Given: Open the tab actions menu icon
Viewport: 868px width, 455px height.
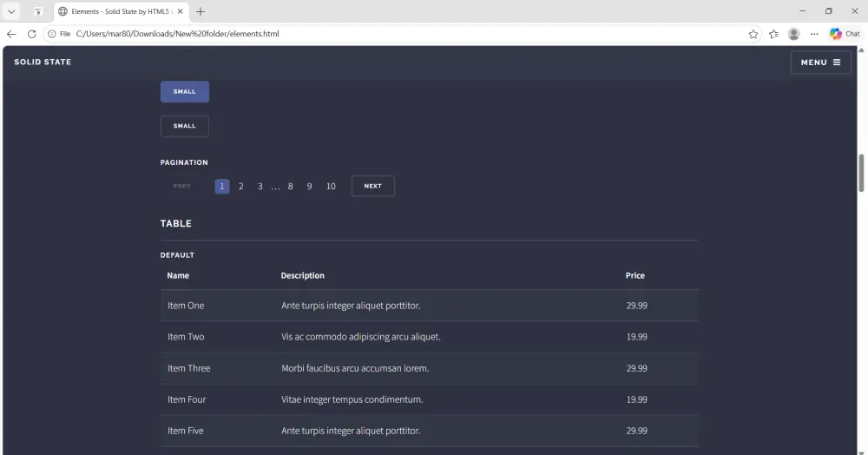Looking at the screenshot, I should pyautogui.click(x=37, y=11).
